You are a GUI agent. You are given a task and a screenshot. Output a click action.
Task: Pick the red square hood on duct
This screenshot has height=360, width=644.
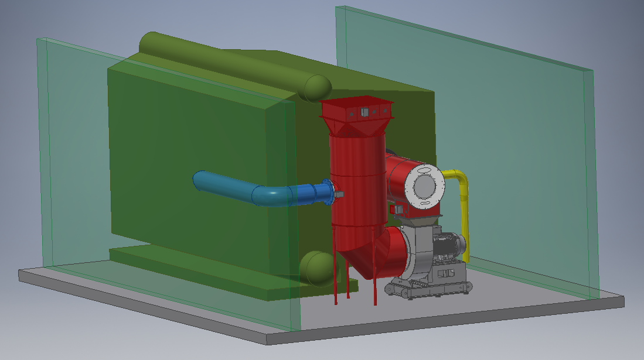click(x=356, y=116)
